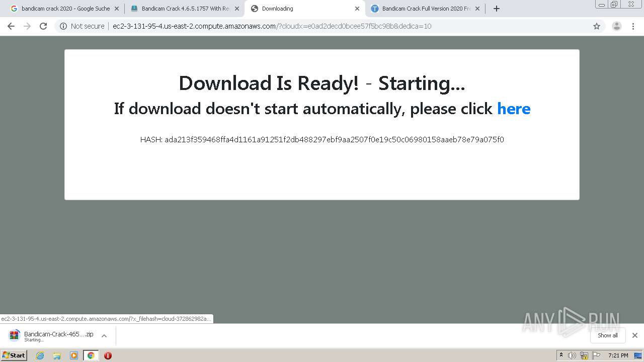Screen dimensions: 644x362
Task: Close the Bandicam Crack Full Version tab
Action: point(477,9)
